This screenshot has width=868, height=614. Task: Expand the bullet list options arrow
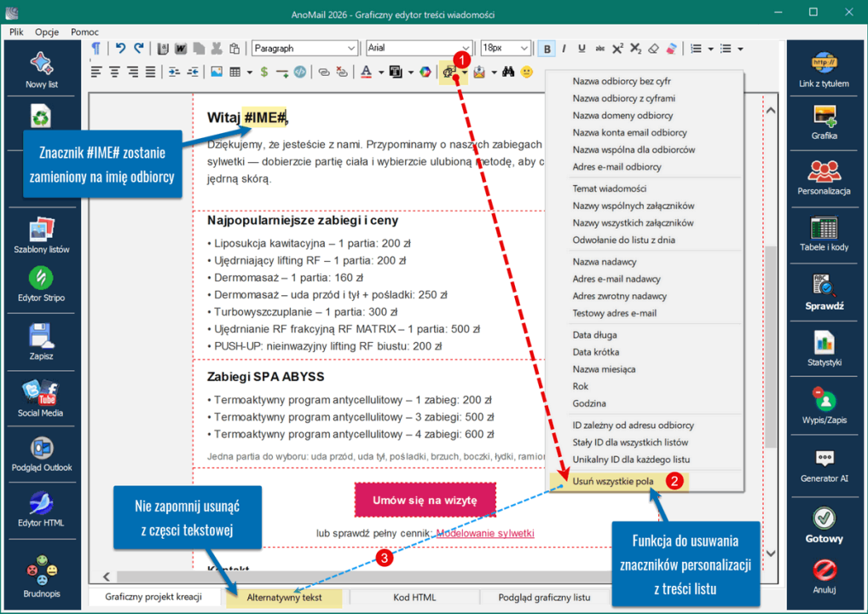(x=740, y=49)
